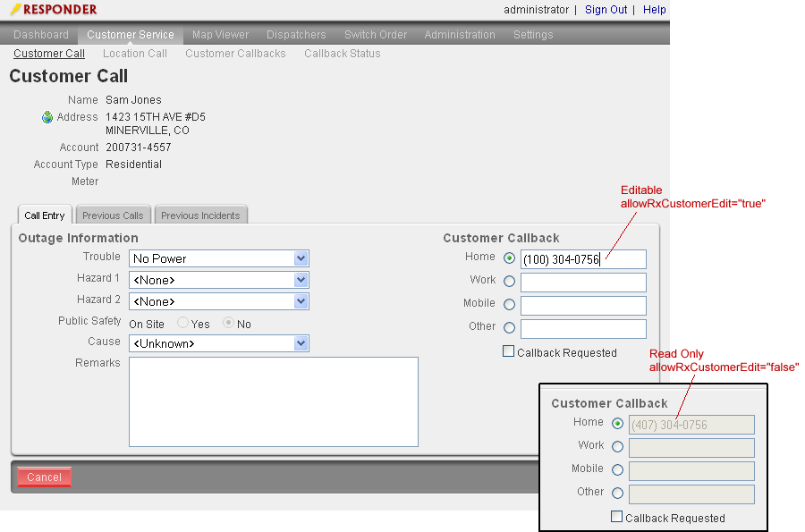Screen dimensions: 805x532
Task: Select the Home callback radio button
Action: pyautogui.click(x=510, y=258)
